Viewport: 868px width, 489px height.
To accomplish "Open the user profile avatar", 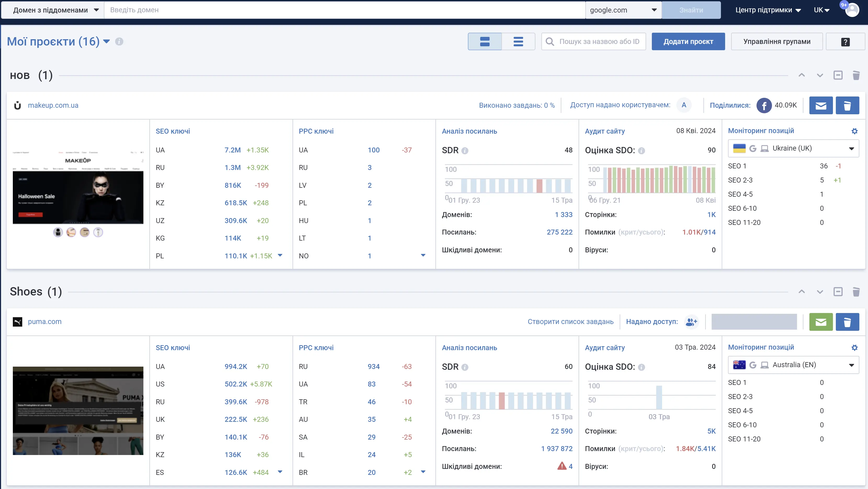I will point(852,10).
